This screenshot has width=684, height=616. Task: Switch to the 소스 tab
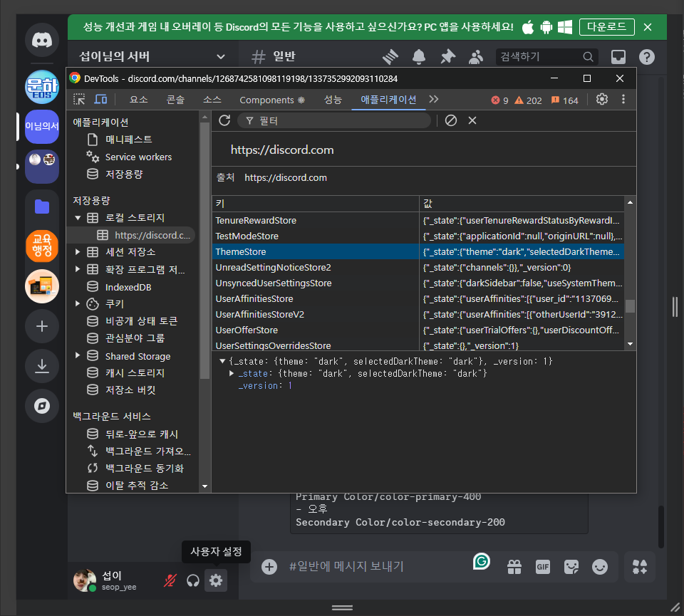click(x=212, y=100)
